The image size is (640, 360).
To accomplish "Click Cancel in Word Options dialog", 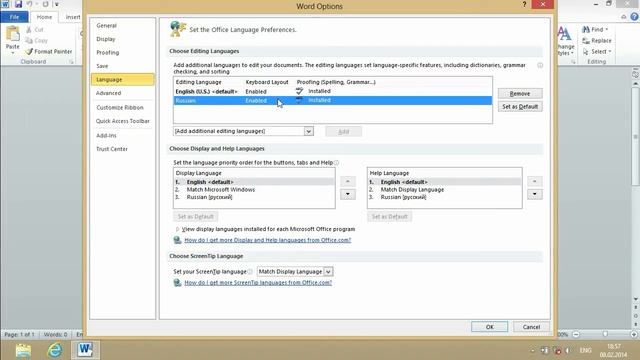I will pyautogui.click(x=531, y=327).
